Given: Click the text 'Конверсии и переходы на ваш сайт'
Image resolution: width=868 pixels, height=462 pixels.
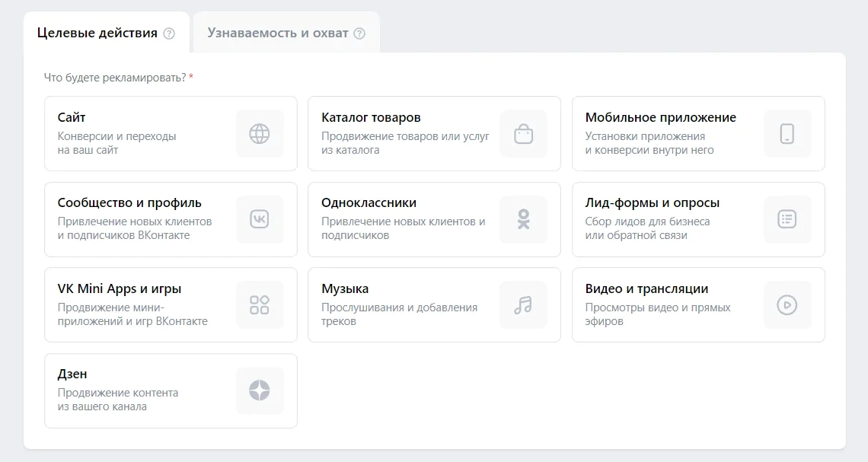Looking at the screenshot, I should tap(116, 143).
